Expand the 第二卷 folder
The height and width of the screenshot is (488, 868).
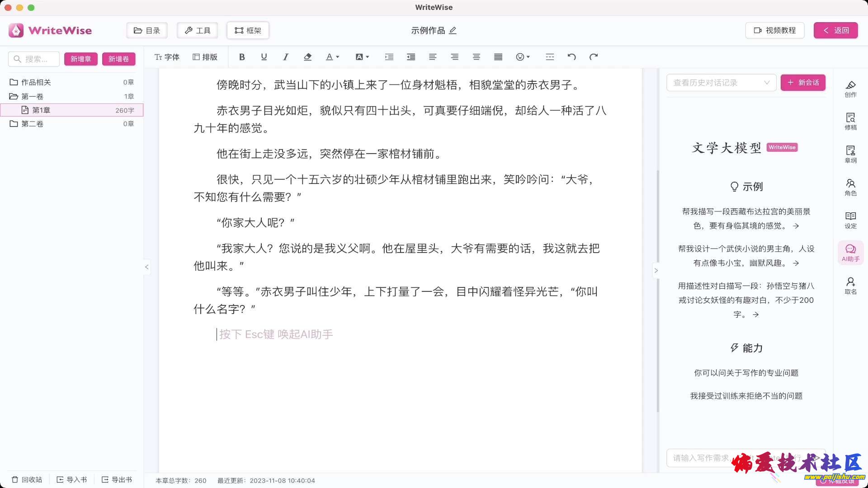[32, 124]
